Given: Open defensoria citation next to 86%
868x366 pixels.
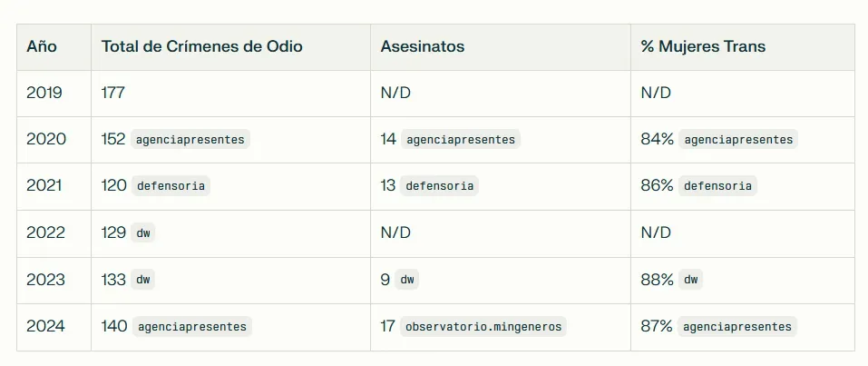Looking at the screenshot, I should coord(717,186).
